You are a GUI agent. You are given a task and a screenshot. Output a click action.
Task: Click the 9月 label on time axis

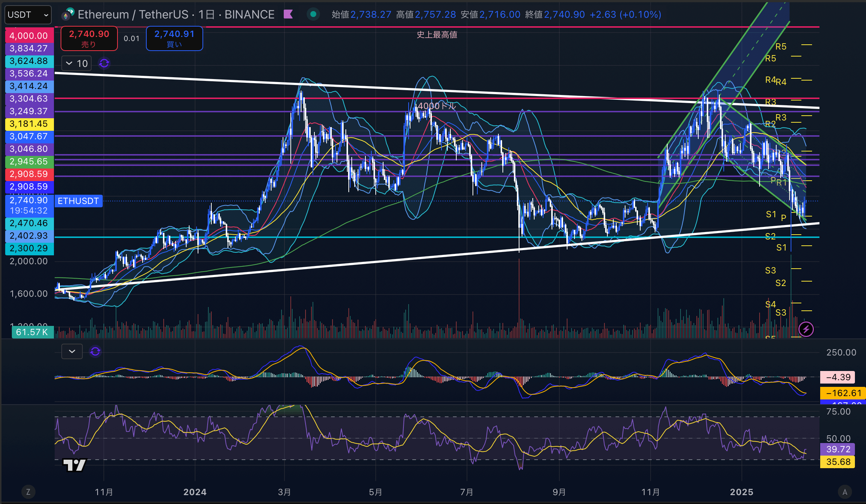tap(559, 492)
